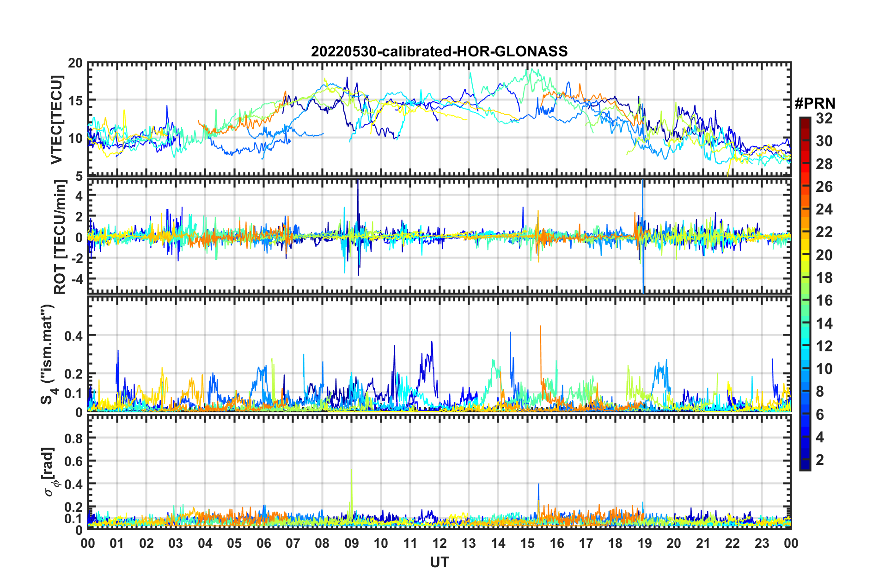Click the VTEC[TECU] y-axis label
Image resolution: width=879 pixels, height=588 pixels.
tap(56, 120)
